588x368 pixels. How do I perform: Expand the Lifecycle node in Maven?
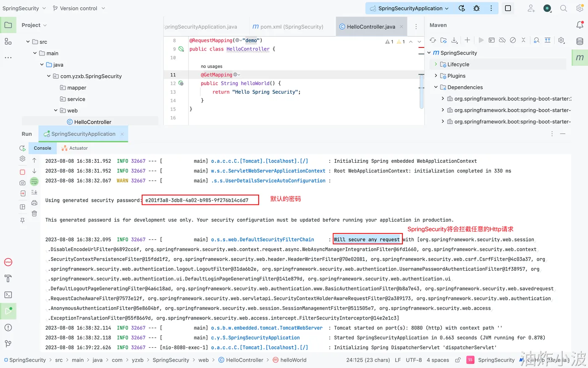pyautogui.click(x=436, y=64)
